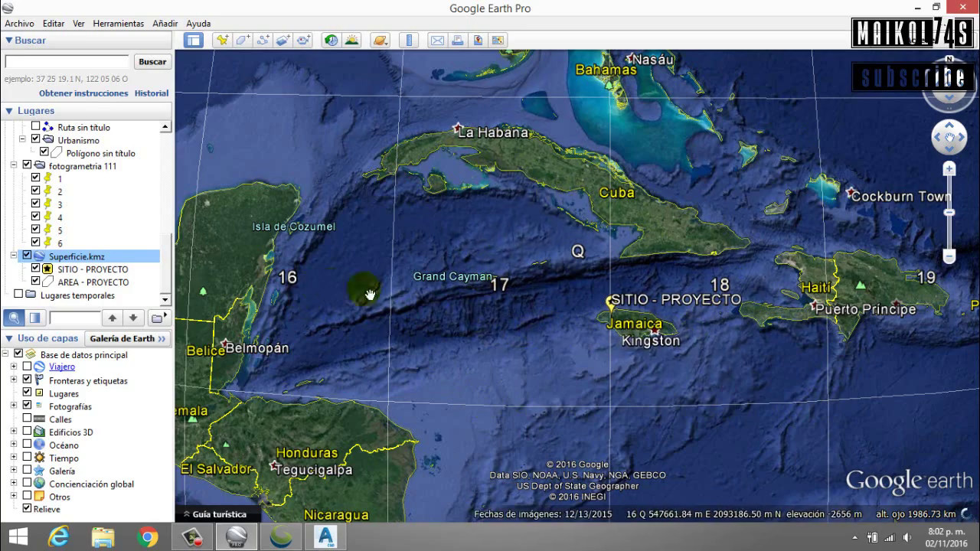Open Obtener instrucciones link
This screenshot has height=551, width=980.
tap(83, 93)
